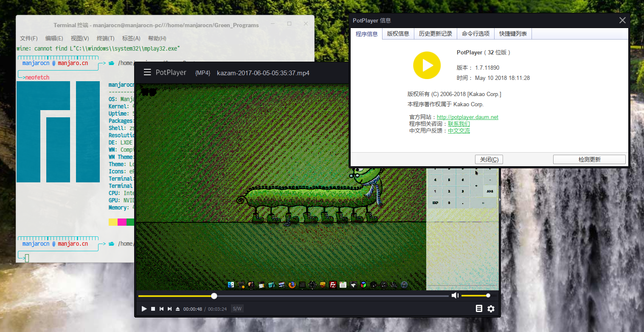Open the 标签(A) menu in Terminal
644x332 pixels.
tap(131, 38)
